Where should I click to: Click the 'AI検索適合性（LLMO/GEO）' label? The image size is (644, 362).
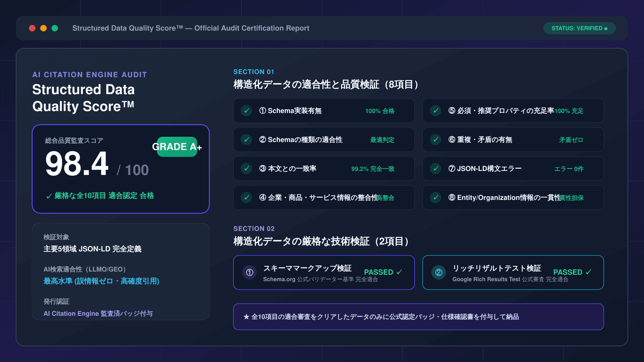(x=86, y=269)
